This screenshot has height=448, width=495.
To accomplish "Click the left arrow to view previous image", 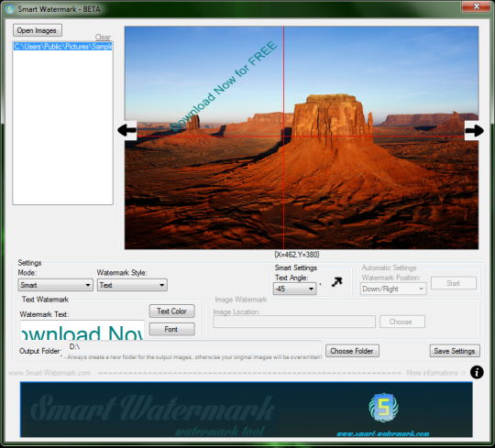I will (126, 130).
